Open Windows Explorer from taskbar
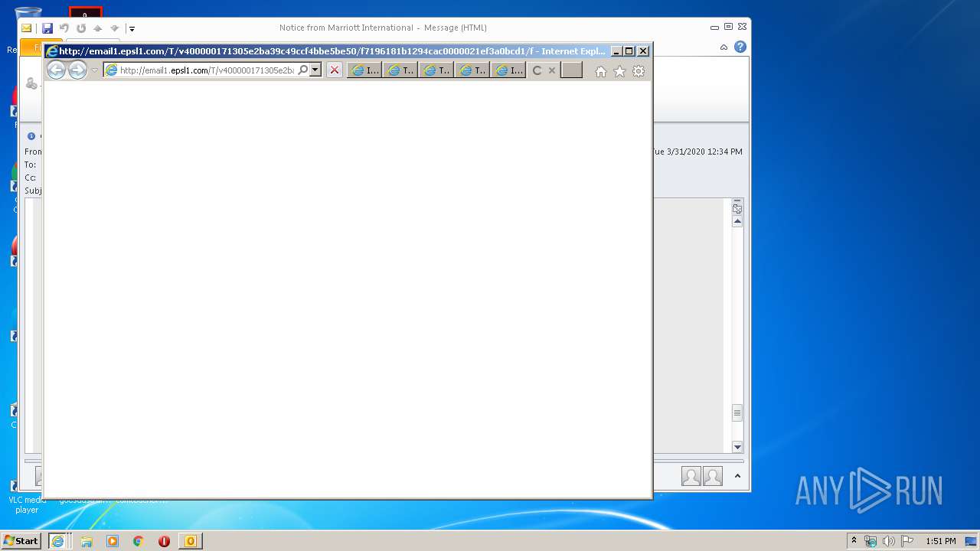This screenshot has width=980, height=551. (x=87, y=541)
